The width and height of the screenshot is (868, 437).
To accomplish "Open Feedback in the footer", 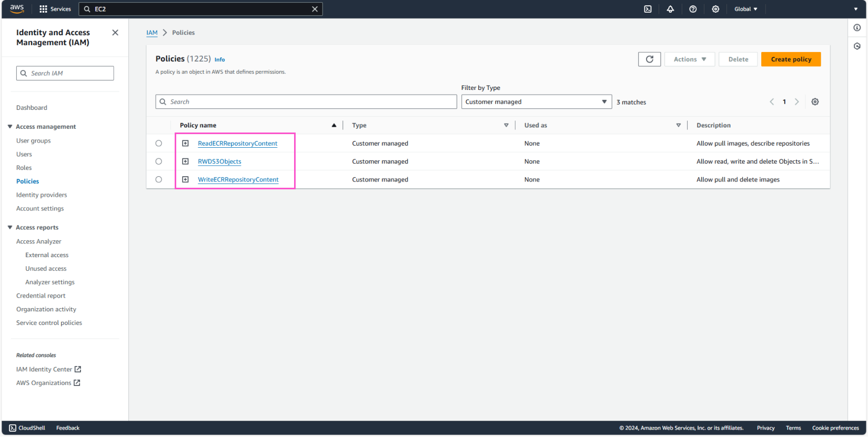I will [x=68, y=428].
